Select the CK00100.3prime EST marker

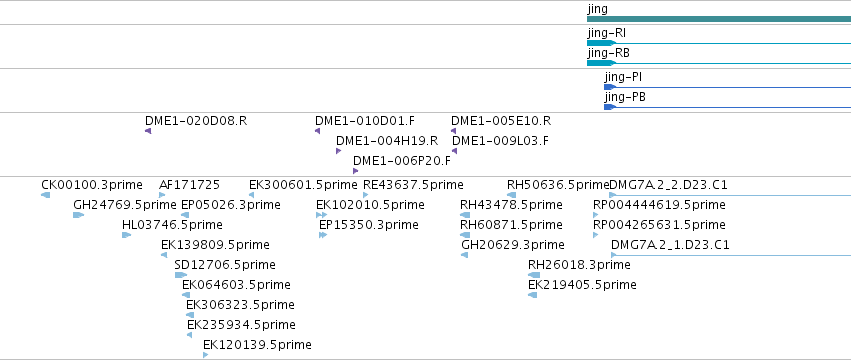(46, 195)
